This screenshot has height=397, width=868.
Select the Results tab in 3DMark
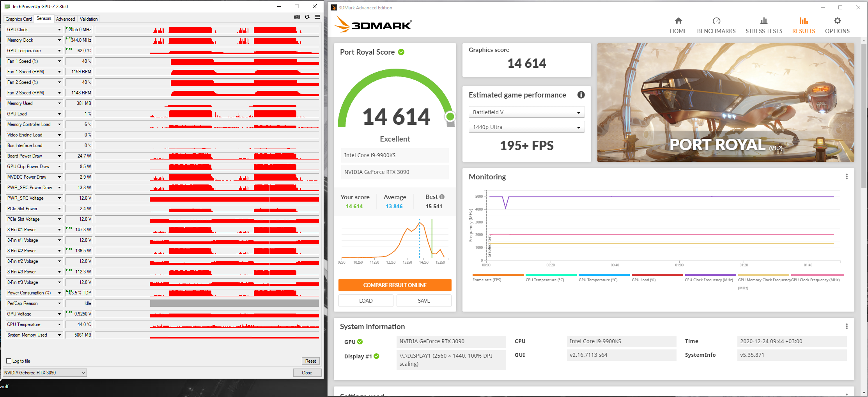click(x=804, y=26)
